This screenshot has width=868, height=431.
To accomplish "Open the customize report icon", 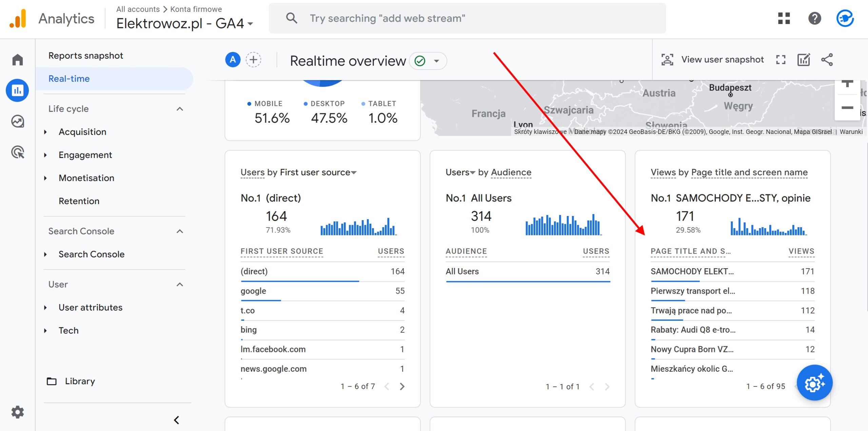I will click(804, 60).
